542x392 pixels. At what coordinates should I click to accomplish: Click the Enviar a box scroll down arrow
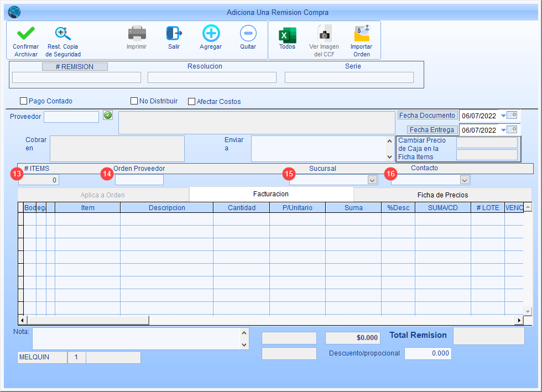point(389,157)
